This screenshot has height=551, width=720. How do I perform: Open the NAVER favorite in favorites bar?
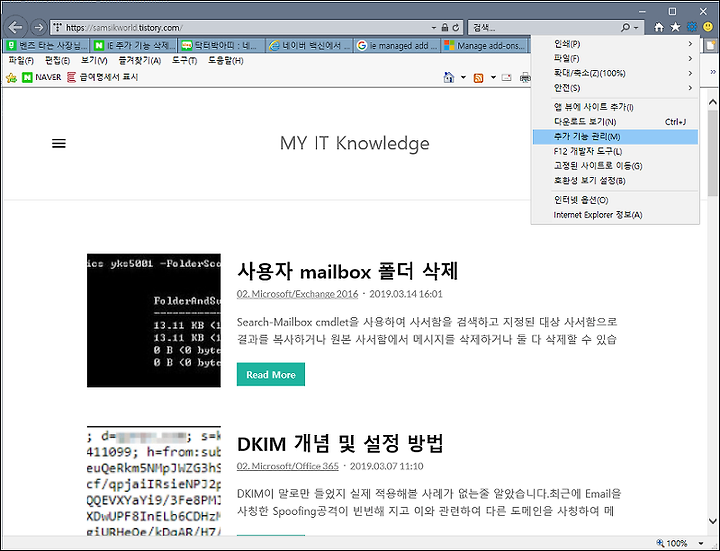42,77
